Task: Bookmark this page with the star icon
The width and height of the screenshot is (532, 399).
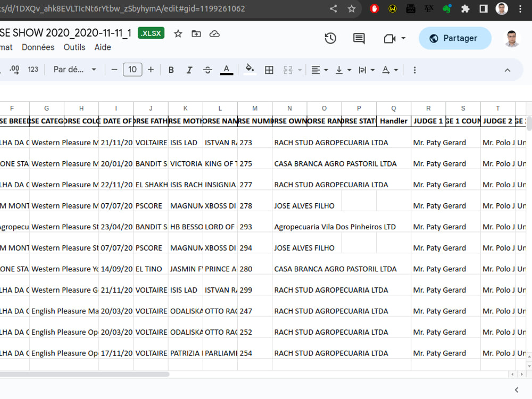Action: (x=352, y=9)
